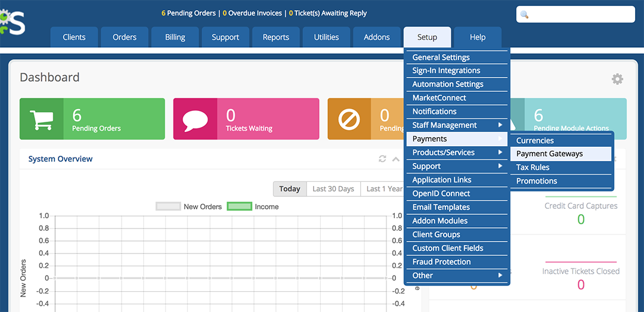The width and height of the screenshot is (644, 312).
Task: Open the Help tab
Action: (478, 37)
